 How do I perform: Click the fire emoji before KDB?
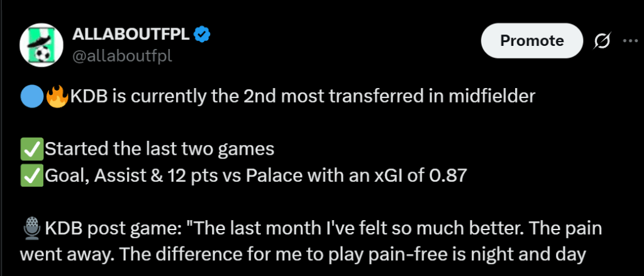pyautogui.click(x=57, y=97)
